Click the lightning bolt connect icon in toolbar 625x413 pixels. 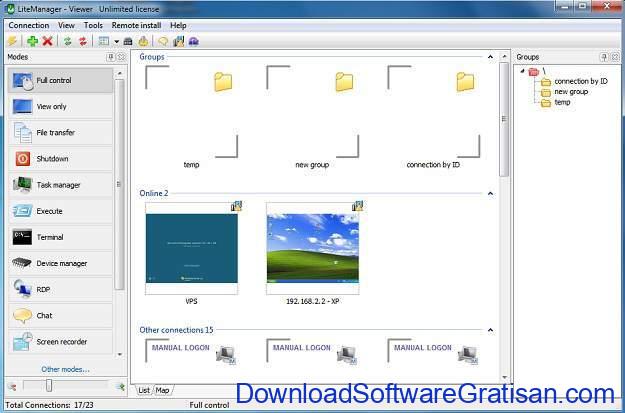pos(12,41)
